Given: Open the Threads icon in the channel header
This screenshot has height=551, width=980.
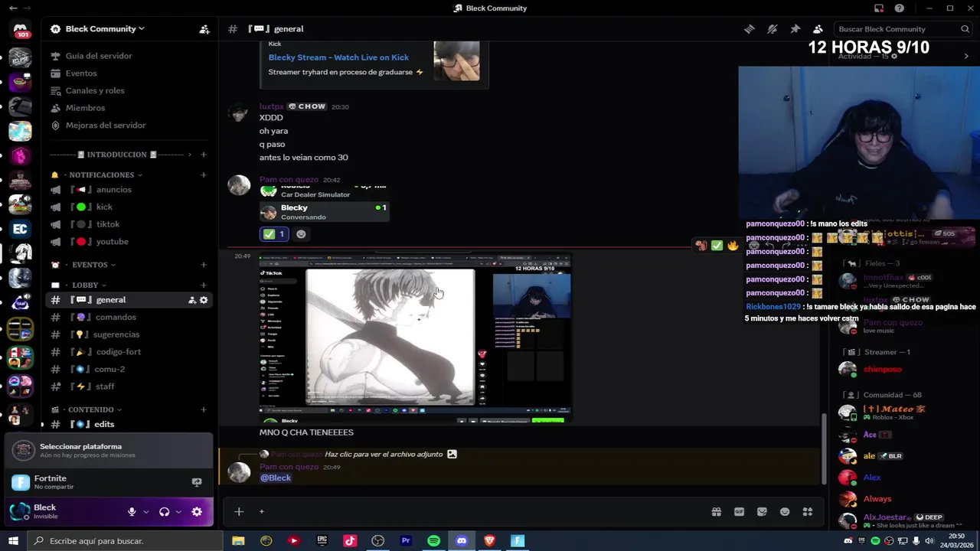Looking at the screenshot, I should coord(750,29).
